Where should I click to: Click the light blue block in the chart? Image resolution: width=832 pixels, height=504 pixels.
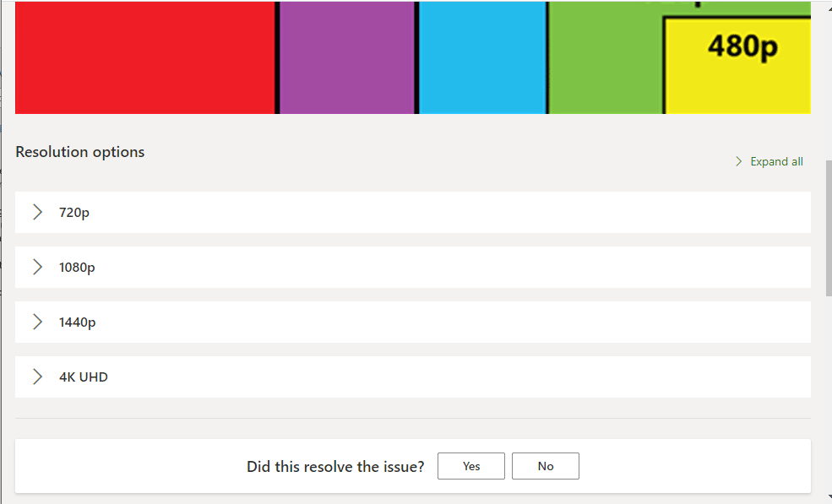(x=482, y=57)
